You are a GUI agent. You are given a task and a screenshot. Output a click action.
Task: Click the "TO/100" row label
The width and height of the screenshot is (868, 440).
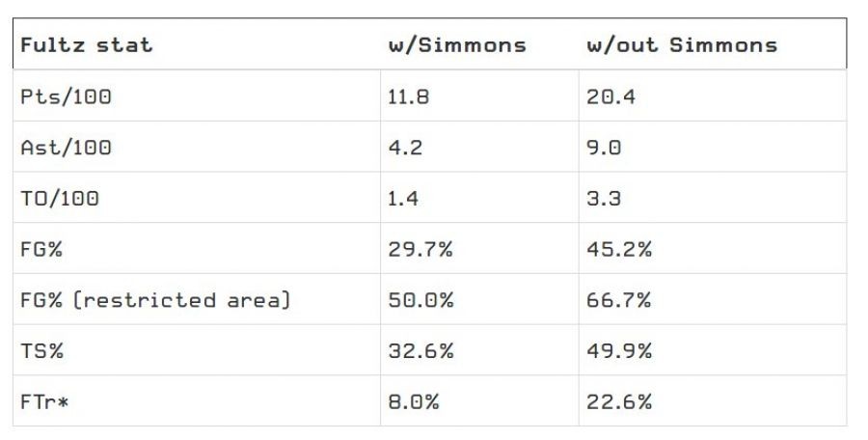coord(60,199)
